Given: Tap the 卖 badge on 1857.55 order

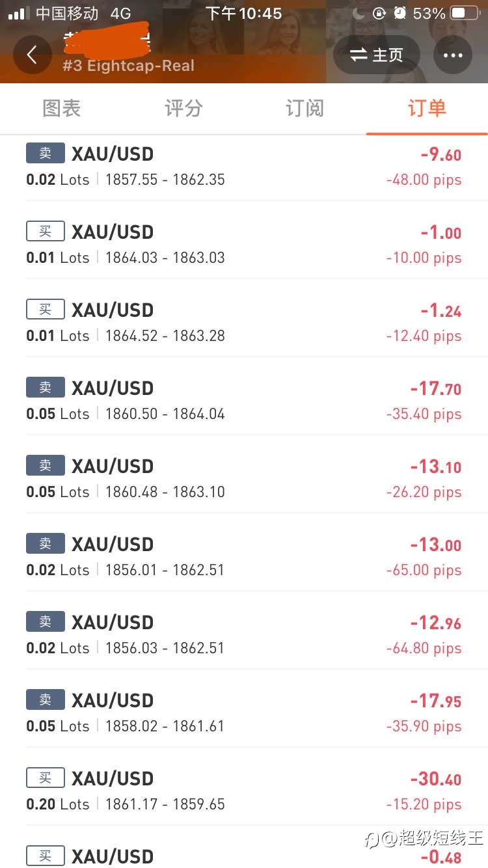Looking at the screenshot, I should click(46, 153).
